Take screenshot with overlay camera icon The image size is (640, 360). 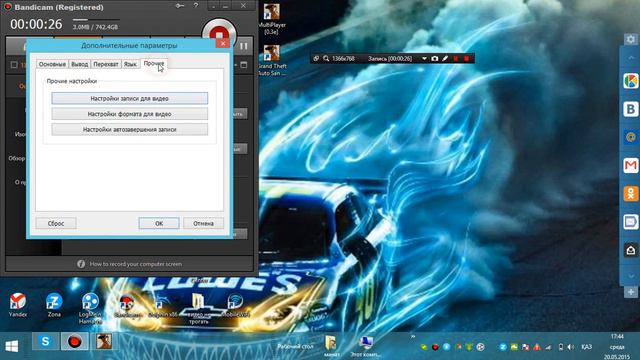(435, 59)
